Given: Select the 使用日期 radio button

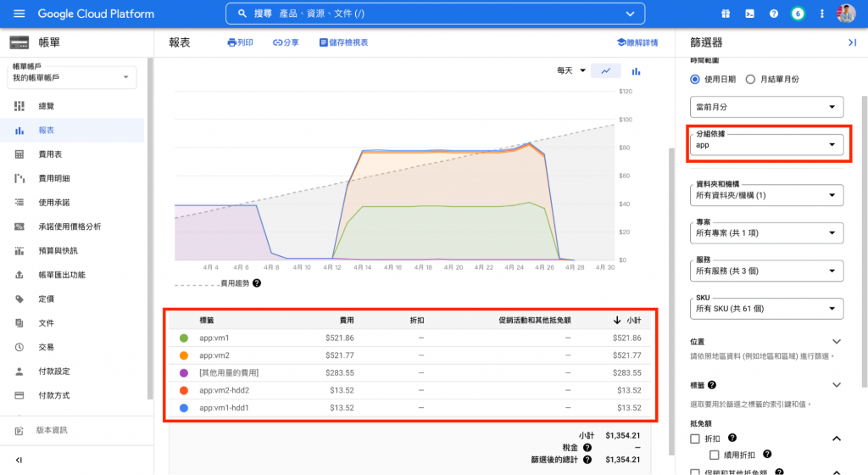Looking at the screenshot, I should tap(695, 79).
